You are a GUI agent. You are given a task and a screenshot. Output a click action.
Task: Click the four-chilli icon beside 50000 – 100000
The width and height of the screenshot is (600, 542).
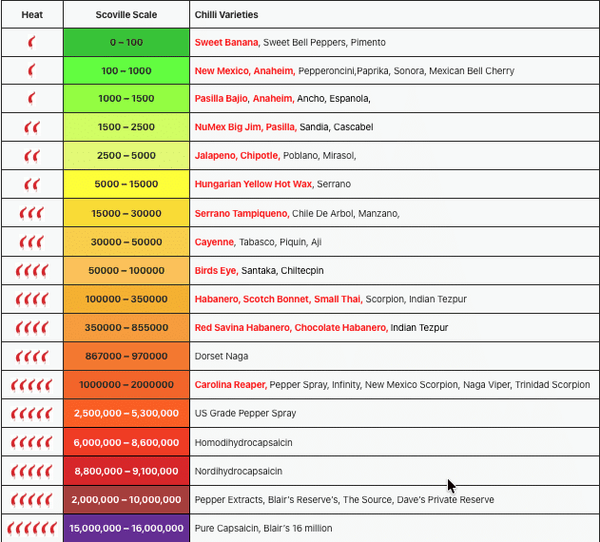click(32, 271)
